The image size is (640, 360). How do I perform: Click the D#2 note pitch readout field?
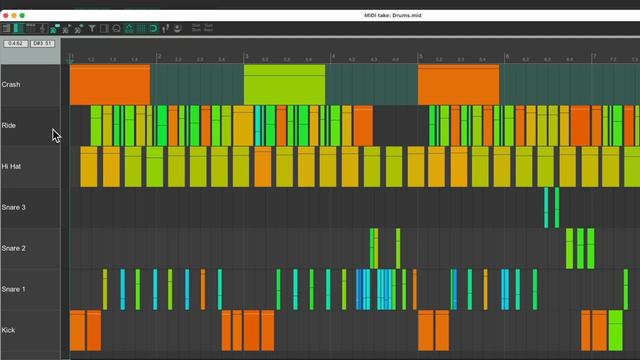(42, 43)
